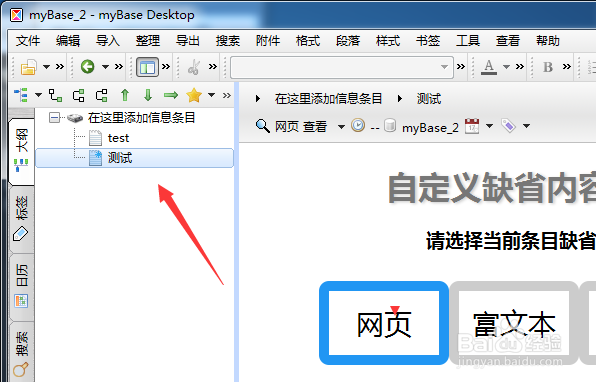
Task: Click the tag label icon
Action: click(509, 125)
